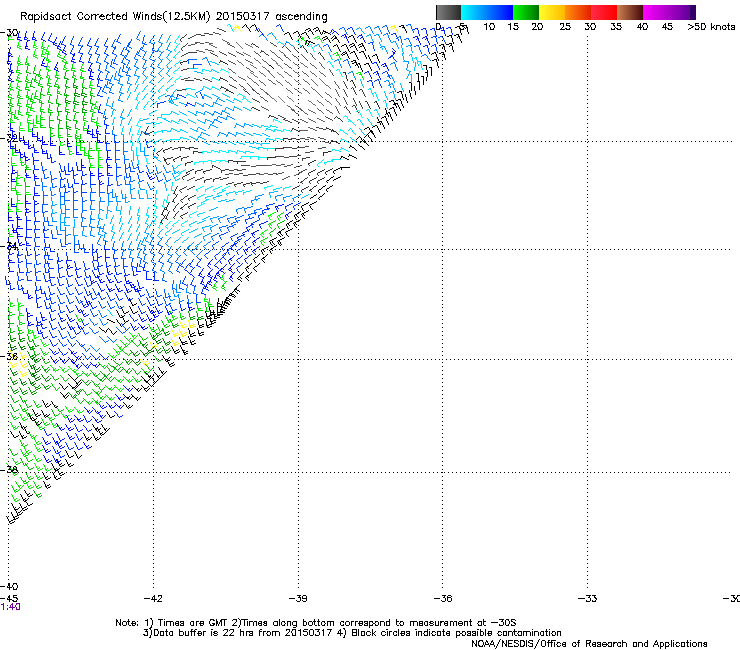The image size is (740, 650).
Task: Click the red 30-35 knots legend color
Action: tap(604, 12)
